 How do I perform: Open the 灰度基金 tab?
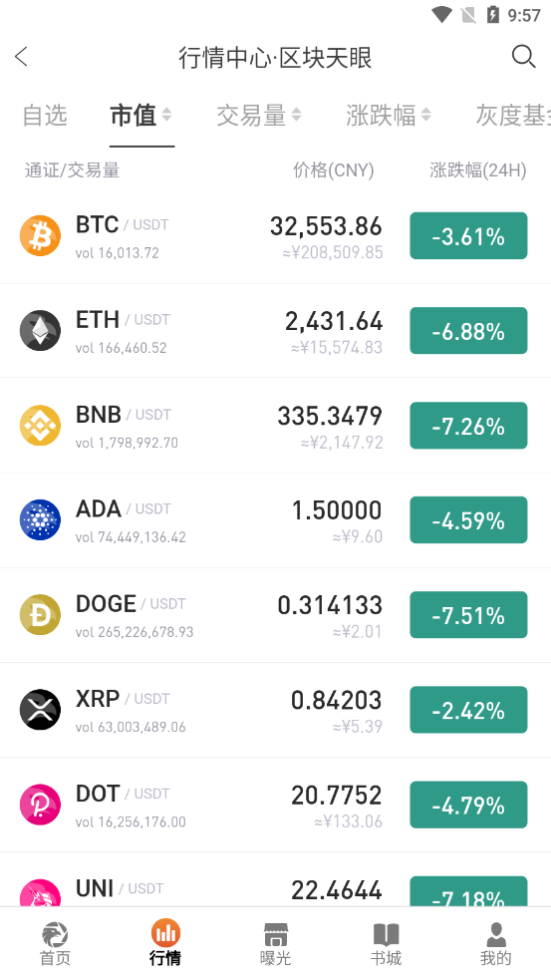coord(513,116)
